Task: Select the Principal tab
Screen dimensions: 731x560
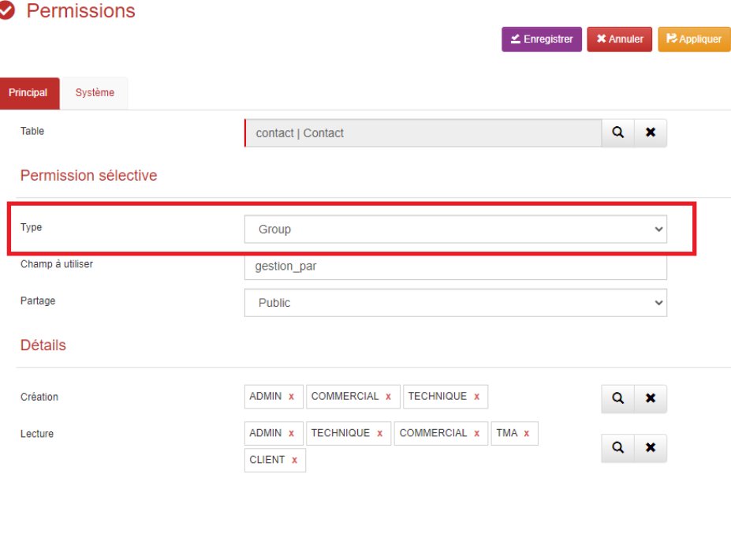Action: click(x=28, y=93)
